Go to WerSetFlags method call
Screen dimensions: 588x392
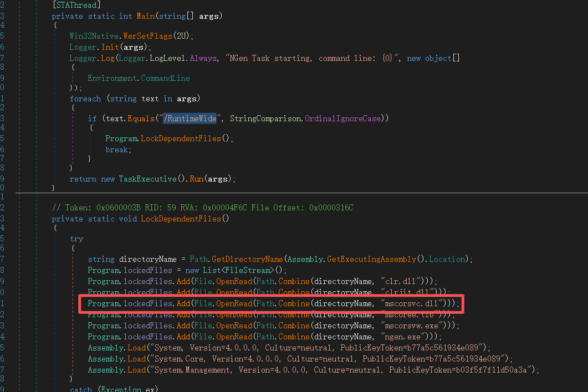(148, 36)
